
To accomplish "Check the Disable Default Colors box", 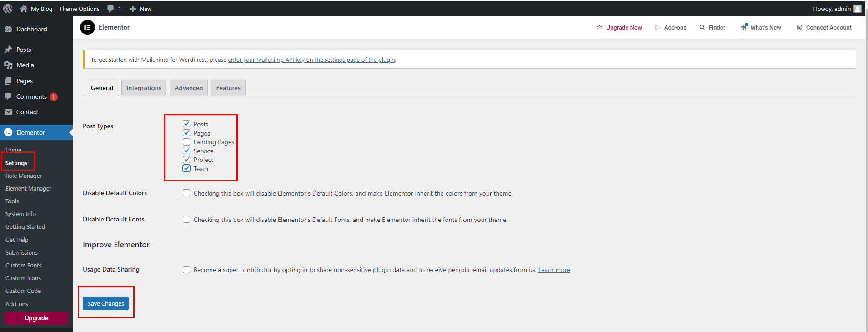I will pyautogui.click(x=186, y=193).
